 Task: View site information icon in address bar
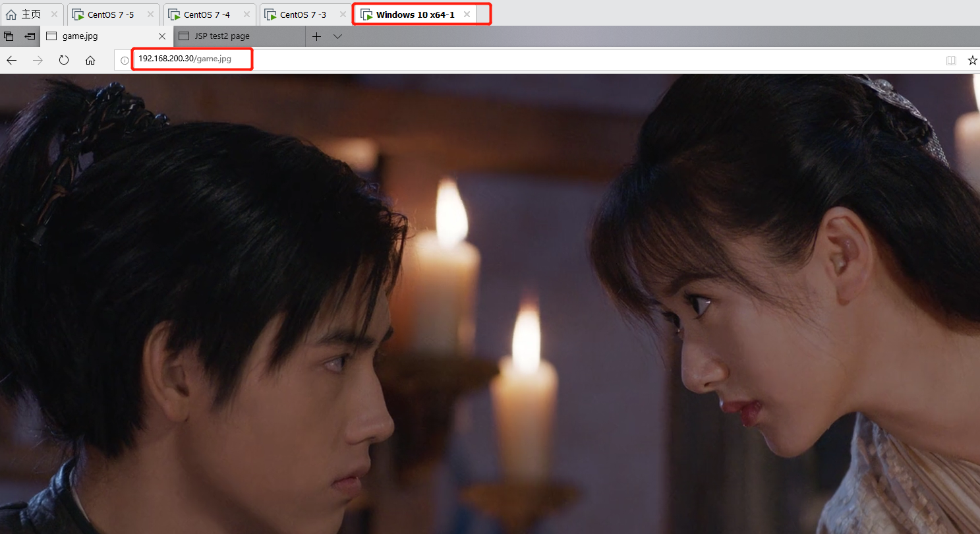[x=125, y=61]
